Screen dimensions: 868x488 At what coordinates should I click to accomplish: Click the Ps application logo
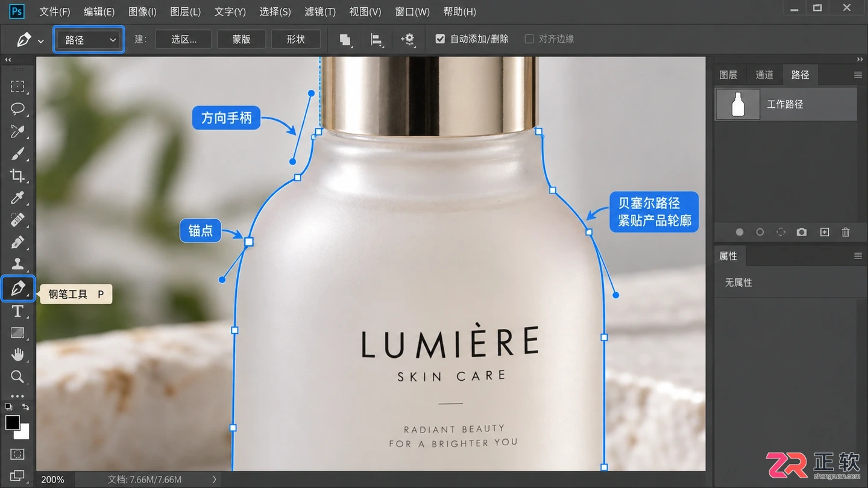click(x=17, y=11)
